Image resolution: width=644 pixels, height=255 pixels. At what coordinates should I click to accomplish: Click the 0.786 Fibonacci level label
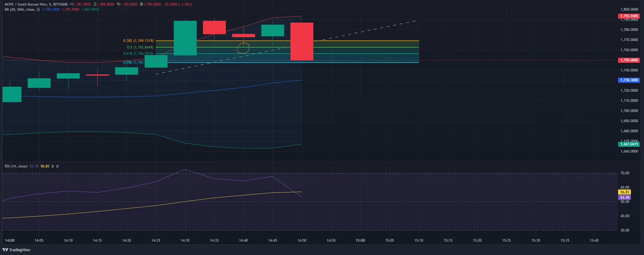click(133, 62)
